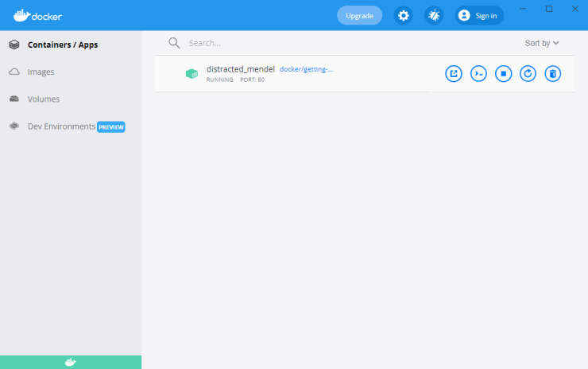The height and width of the screenshot is (369, 588).
Task: Click the Images cloud icon
Action: (x=14, y=72)
